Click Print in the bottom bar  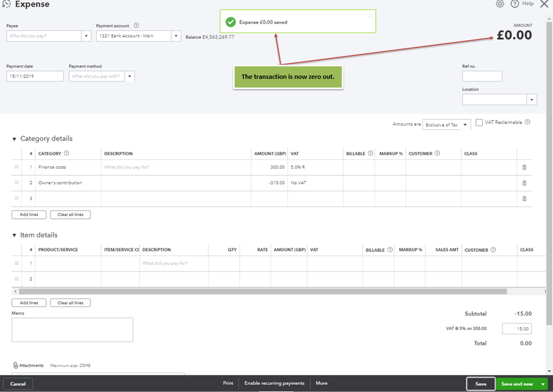tap(228, 383)
